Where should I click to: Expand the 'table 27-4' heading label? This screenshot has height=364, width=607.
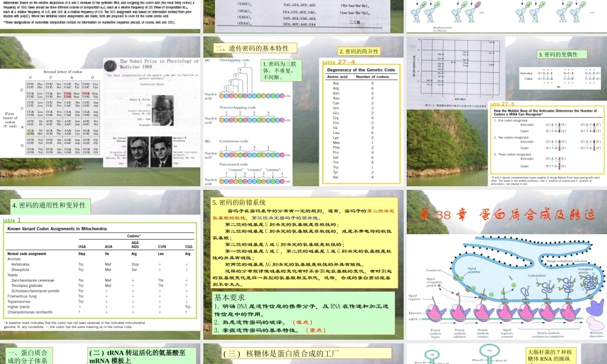point(338,61)
